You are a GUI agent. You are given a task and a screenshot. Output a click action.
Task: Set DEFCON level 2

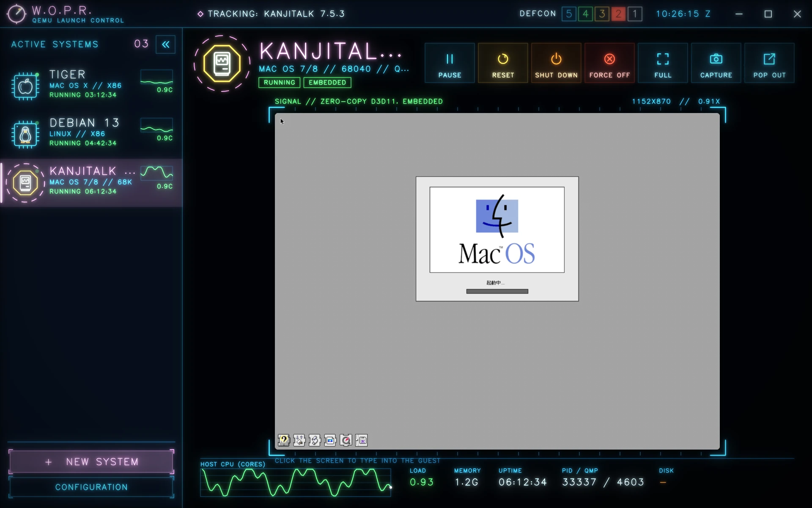pos(618,14)
